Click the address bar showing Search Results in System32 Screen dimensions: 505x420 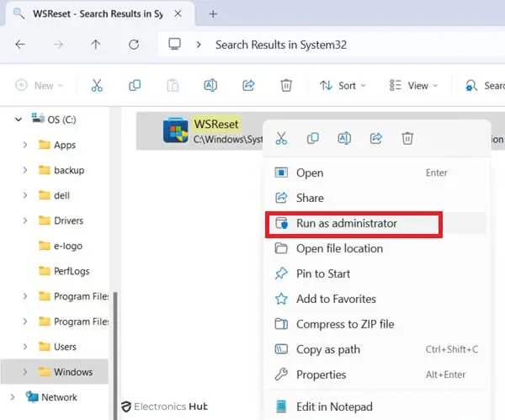(337, 45)
